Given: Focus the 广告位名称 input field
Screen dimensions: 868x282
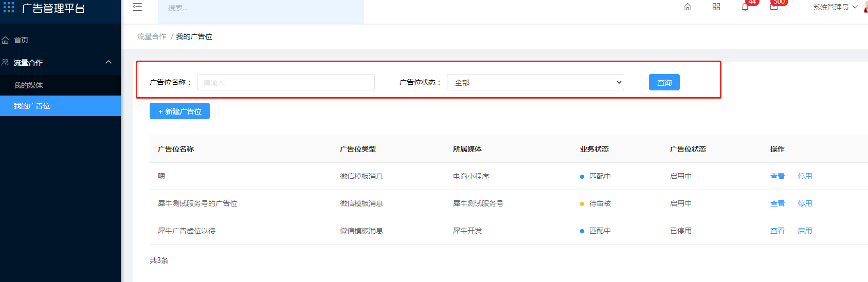Looking at the screenshot, I should 286,82.
